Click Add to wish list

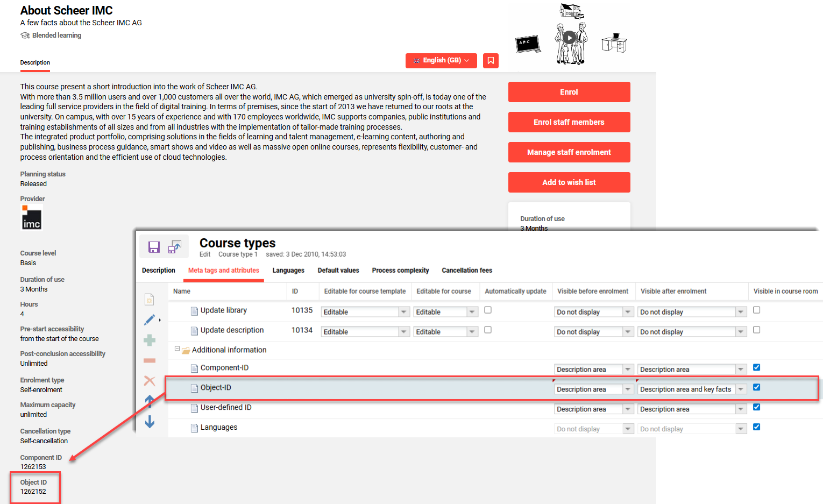coord(569,182)
